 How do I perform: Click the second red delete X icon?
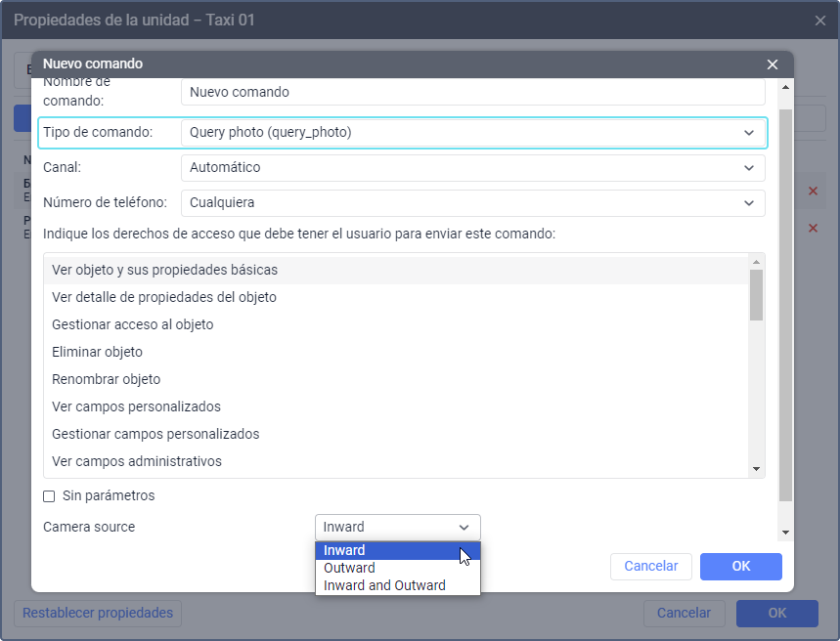click(813, 228)
